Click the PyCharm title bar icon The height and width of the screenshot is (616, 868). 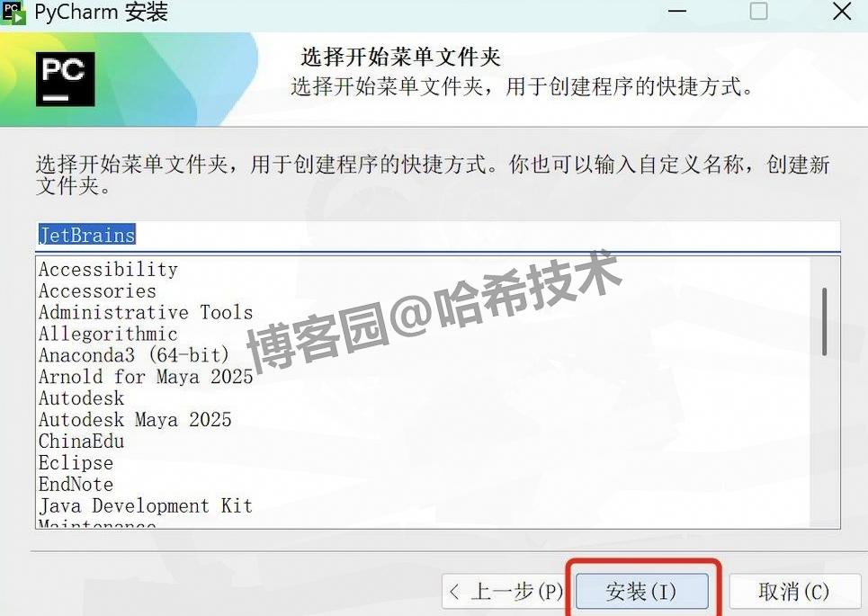[13, 12]
